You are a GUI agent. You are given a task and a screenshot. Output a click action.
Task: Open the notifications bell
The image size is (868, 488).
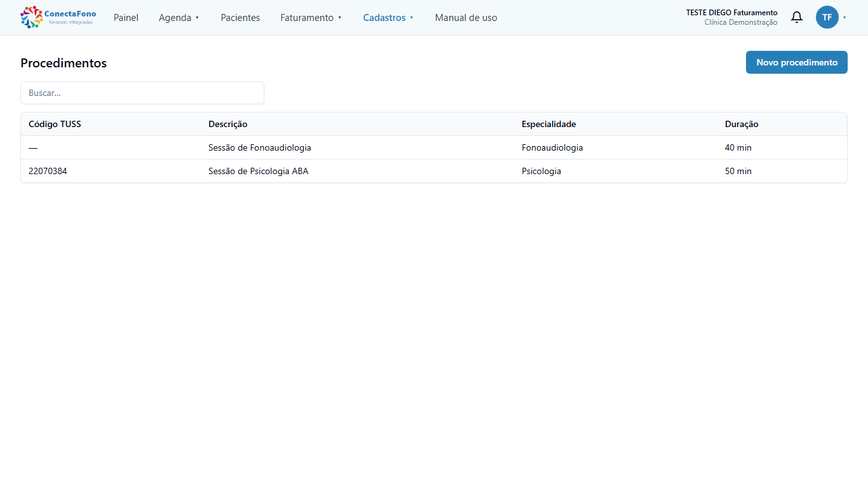[796, 17]
